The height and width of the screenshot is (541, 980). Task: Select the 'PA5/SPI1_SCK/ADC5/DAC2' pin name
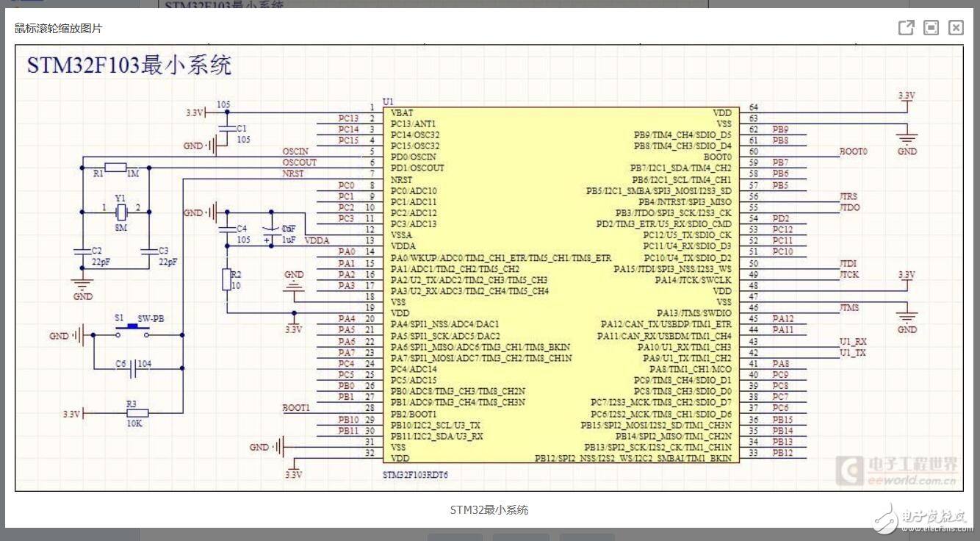click(x=445, y=336)
